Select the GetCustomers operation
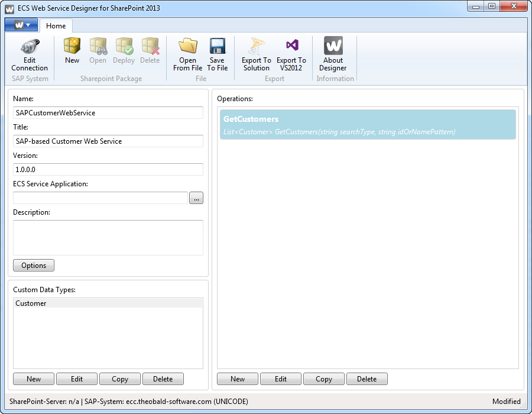Image resolution: width=532 pixels, height=414 pixels. tap(368, 125)
